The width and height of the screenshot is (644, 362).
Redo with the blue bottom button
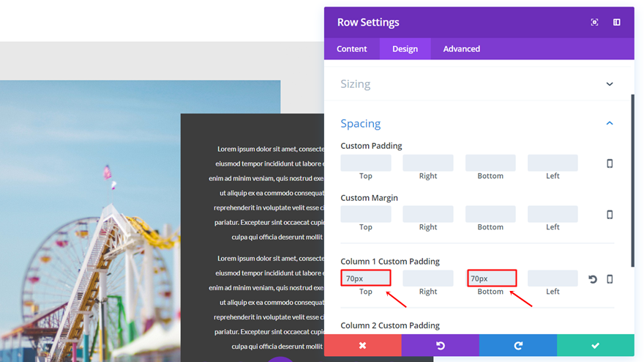518,345
